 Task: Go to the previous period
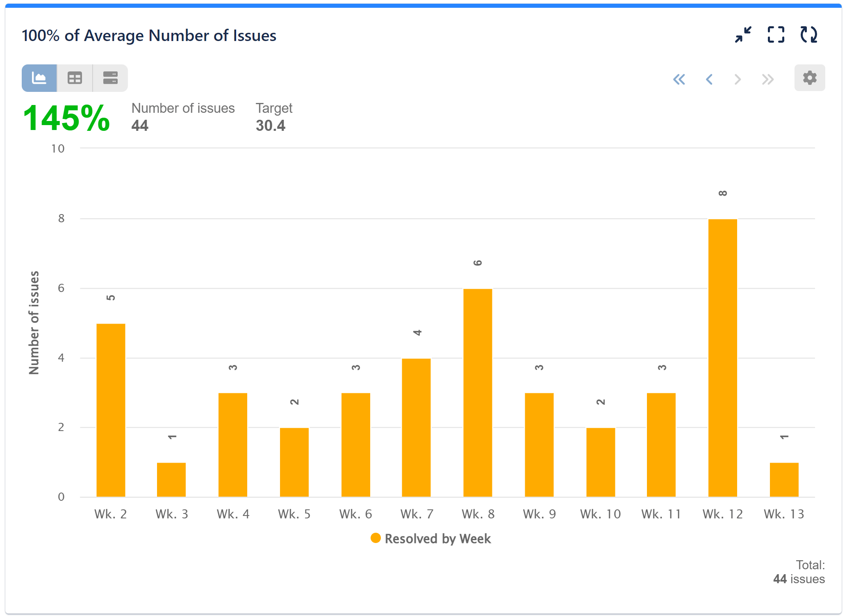[x=709, y=80]
